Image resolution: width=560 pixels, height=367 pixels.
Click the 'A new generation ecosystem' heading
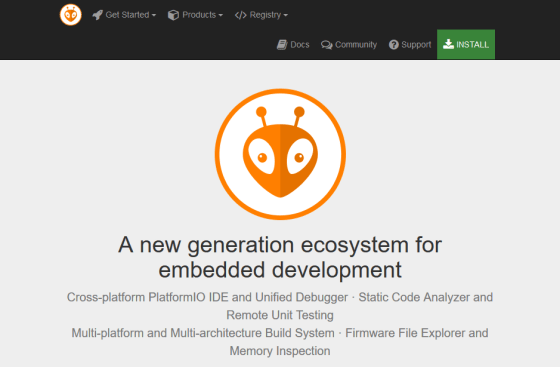point(280,257)
